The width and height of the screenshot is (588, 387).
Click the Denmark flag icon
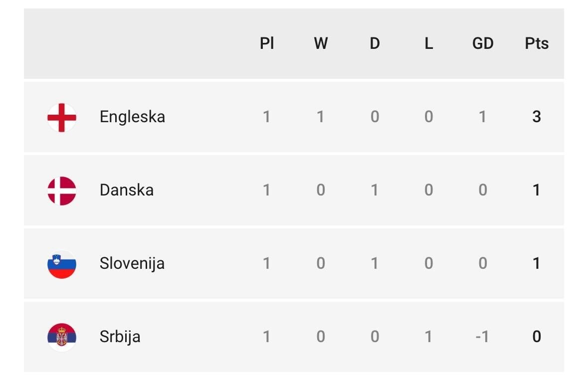(x=62, y=191)
